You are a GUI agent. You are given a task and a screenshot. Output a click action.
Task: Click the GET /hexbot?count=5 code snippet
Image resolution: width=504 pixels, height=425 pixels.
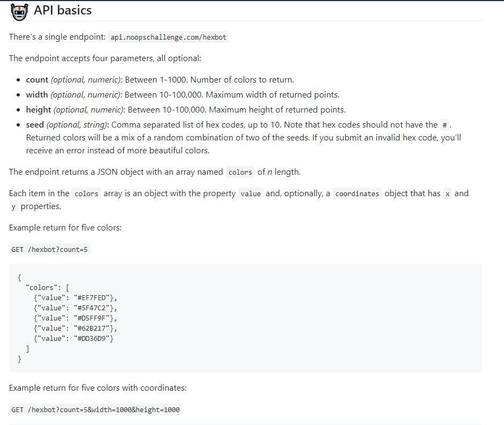click(x=49, y=249)
